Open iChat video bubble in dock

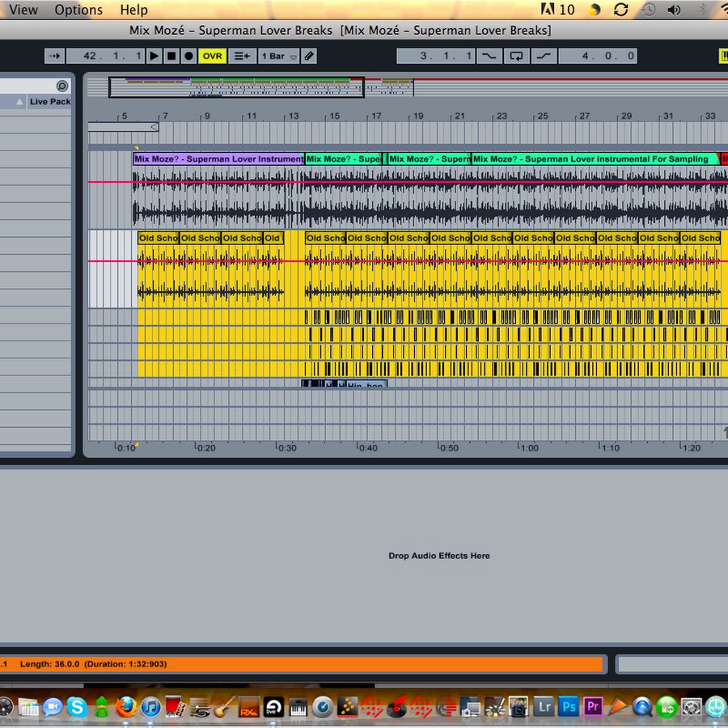pos(53,707)
